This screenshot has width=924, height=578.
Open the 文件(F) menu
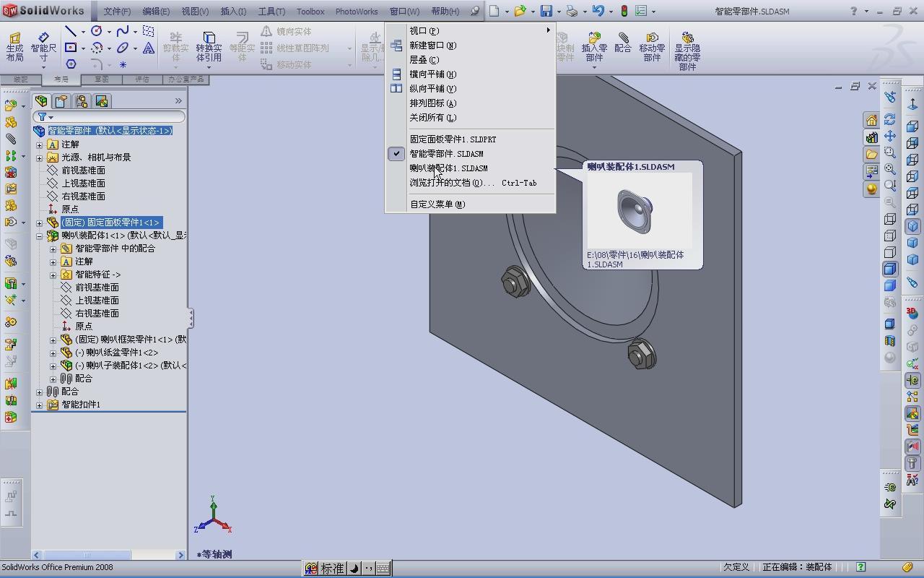point(117,12)
